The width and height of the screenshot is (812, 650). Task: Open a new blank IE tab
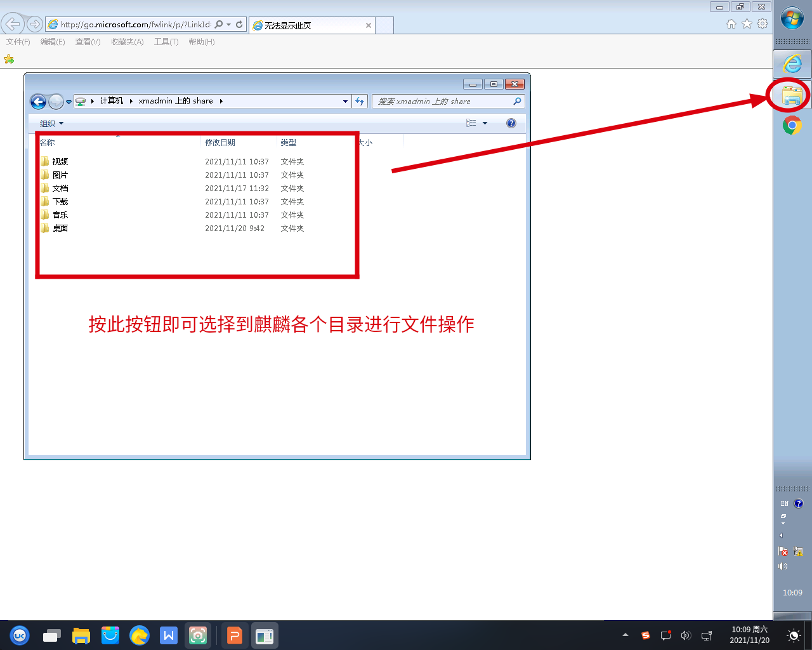click(385, 25)
